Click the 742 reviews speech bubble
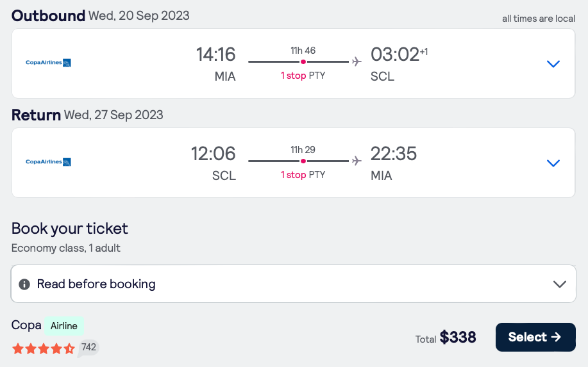 [88, 348]
